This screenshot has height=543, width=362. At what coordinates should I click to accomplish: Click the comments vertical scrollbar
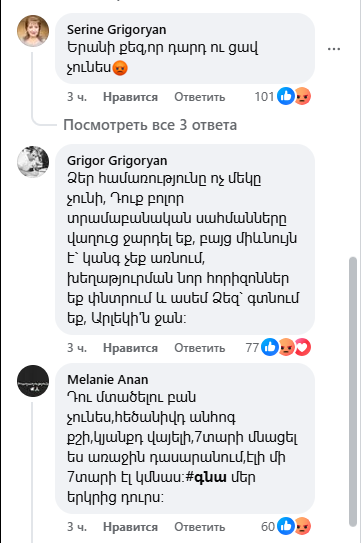(x=353, y=391)
